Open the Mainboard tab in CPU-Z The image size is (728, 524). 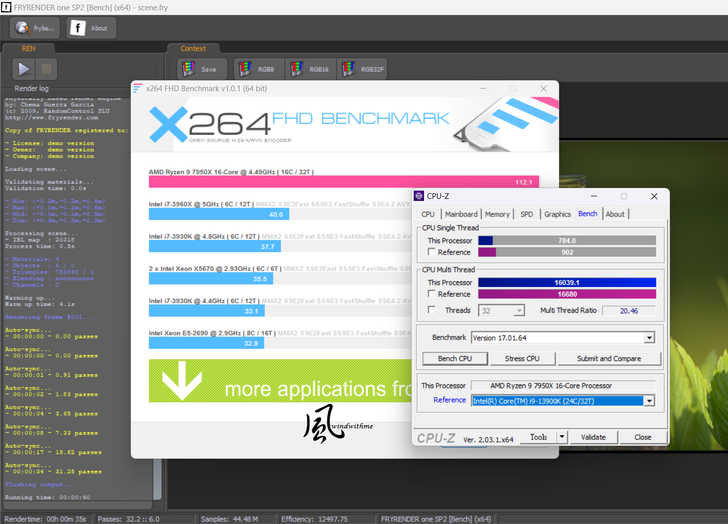pyautogui.click(x=461, y=214)
